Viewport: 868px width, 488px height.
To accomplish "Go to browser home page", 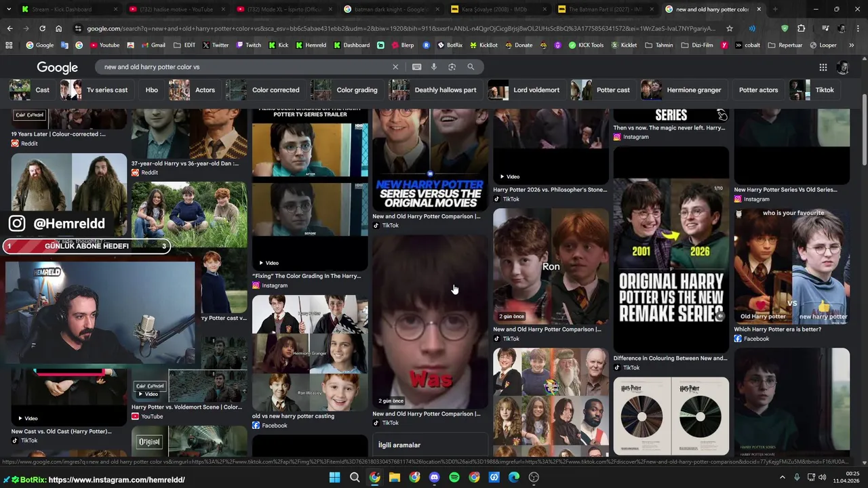I will 58,28.
